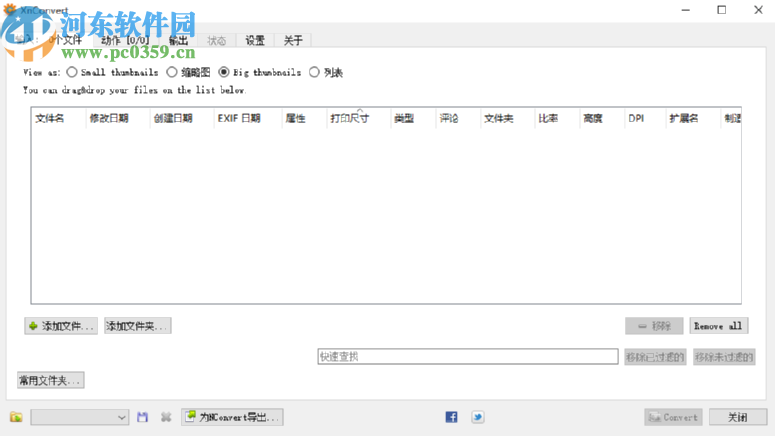Sort by DPI column header
775x436 pixels.
(x=645, y=119)
